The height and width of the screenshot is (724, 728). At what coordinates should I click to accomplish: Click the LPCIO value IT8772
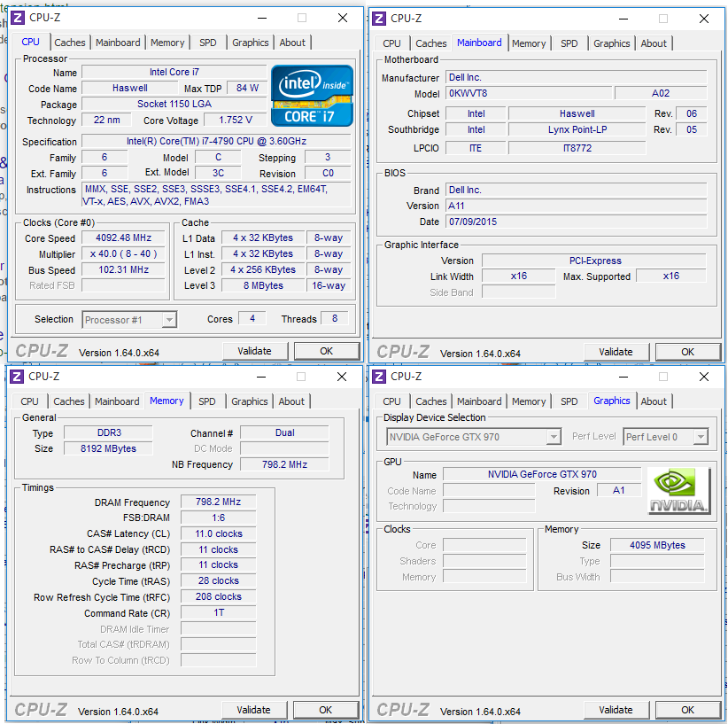(x=577, y=148)
